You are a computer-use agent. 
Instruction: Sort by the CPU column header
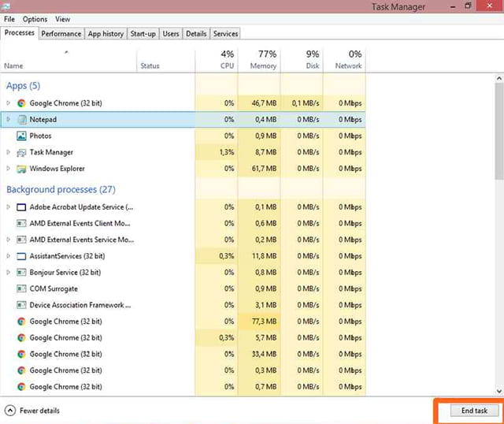[217, 60]
